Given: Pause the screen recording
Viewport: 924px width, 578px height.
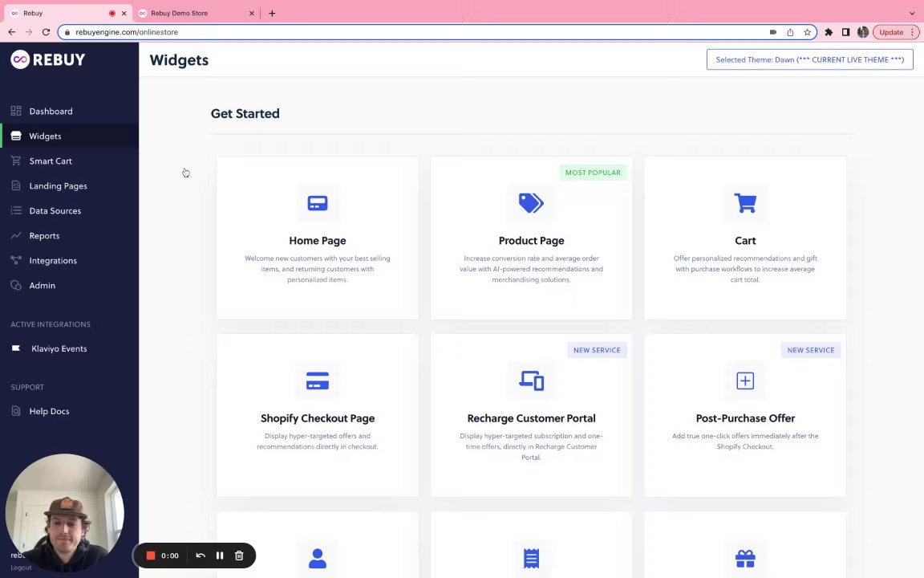Looking at the screenshot, I should tap(220, 556).
